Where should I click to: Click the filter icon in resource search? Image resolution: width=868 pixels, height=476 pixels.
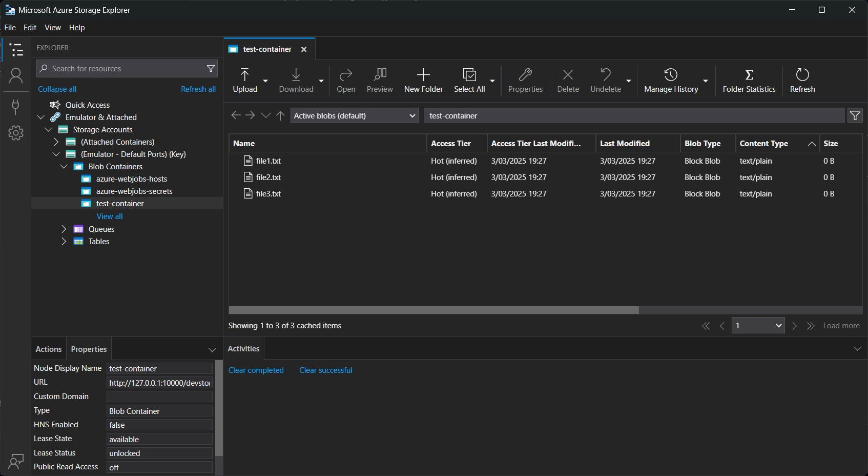tap(211, 69)
